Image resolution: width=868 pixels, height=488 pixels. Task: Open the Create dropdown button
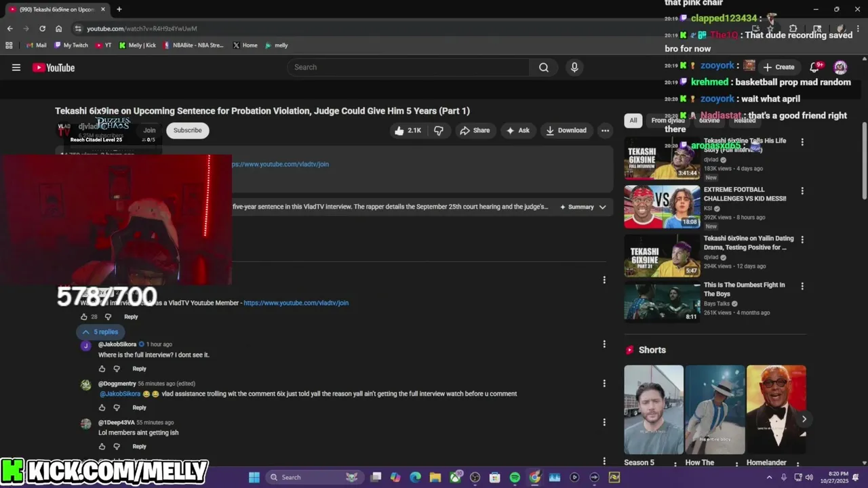[778, 67]
